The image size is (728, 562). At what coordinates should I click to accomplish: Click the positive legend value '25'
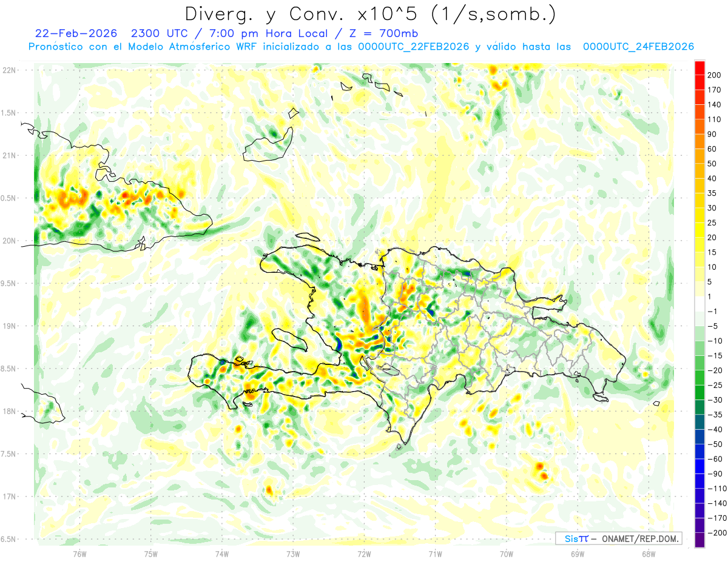coord(712,222)
